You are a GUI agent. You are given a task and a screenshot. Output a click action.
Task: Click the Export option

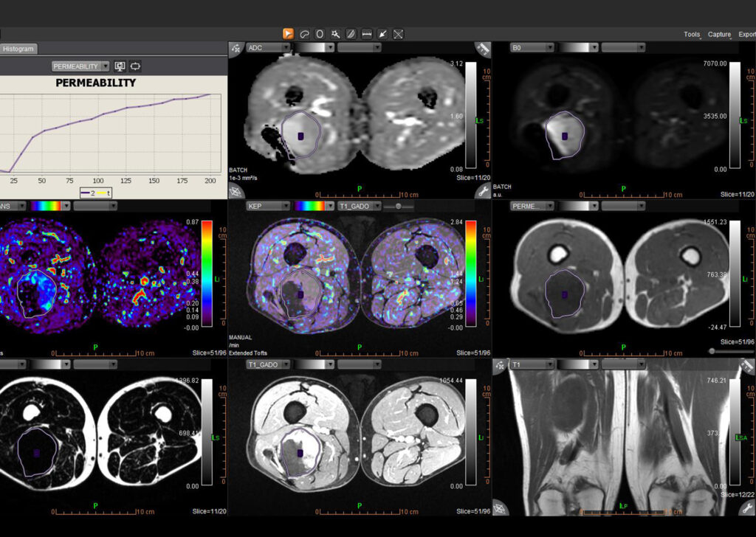[x=746, y=34]
